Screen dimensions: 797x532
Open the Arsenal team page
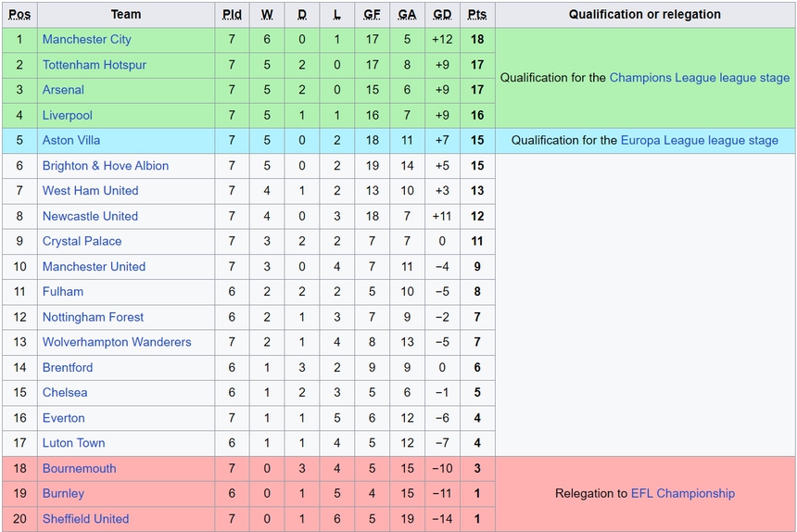coord(63,90)
